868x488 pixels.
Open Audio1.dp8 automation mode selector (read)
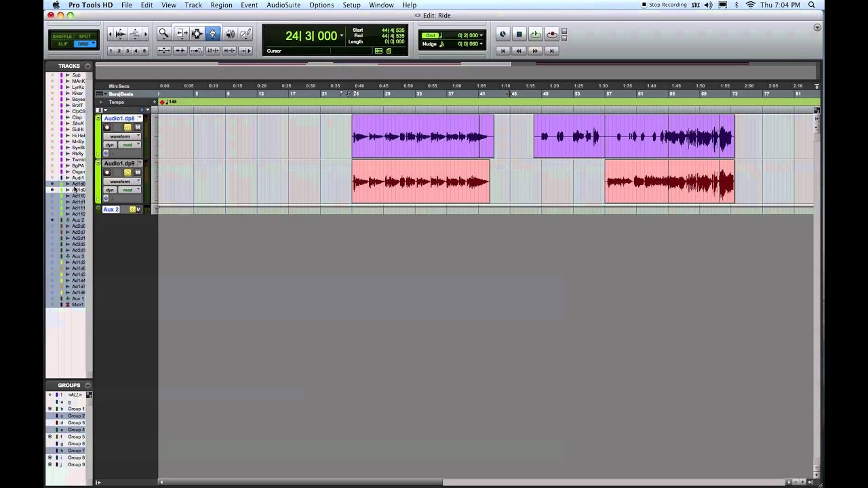tap(129, 145)
